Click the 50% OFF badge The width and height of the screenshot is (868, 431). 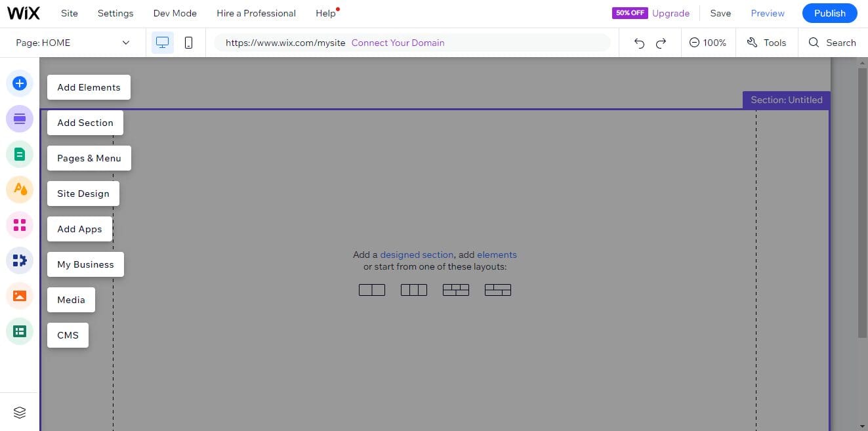(630, 13)
